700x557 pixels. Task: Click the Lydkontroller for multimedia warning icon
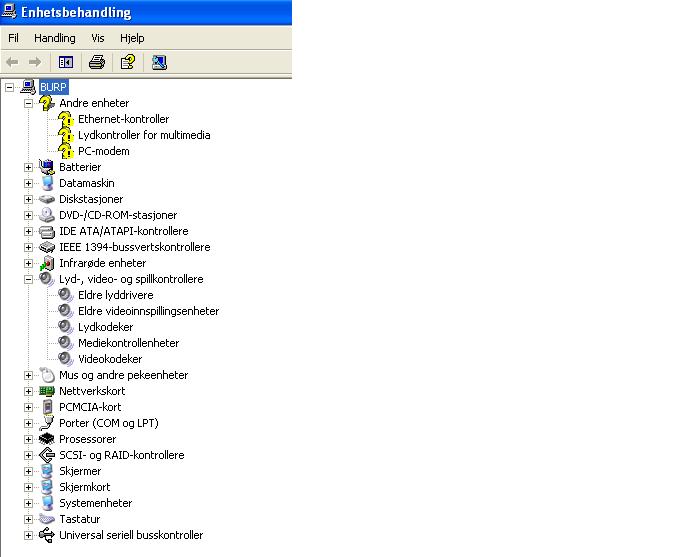[66, 135]
